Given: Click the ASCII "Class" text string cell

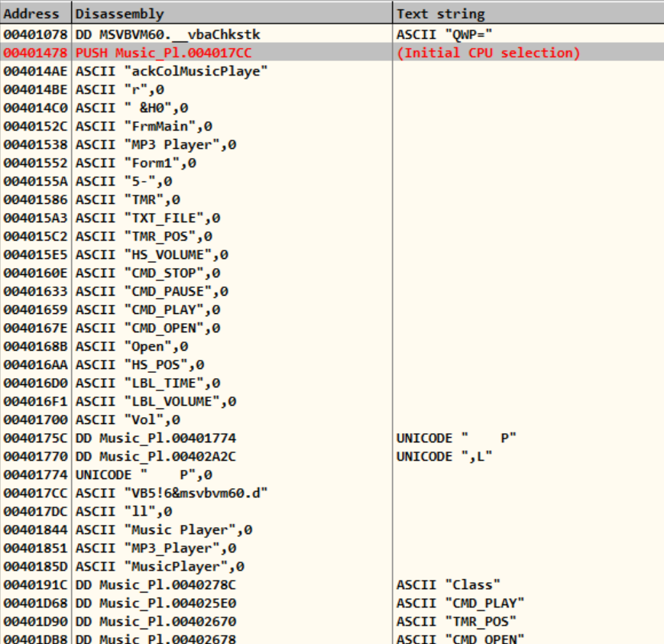Looking at the screenshot, I should click(x=448, y=584).
